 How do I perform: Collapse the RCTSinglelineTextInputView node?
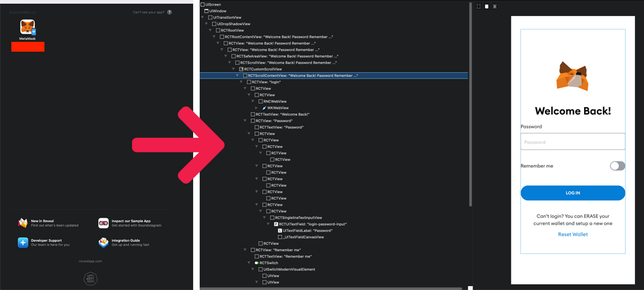265,217
